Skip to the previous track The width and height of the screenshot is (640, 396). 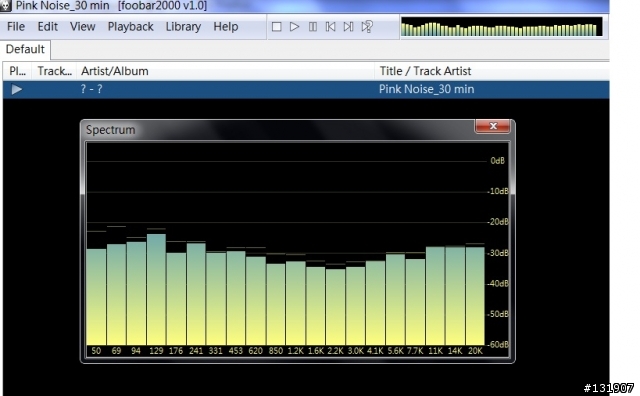coord(331,27)
